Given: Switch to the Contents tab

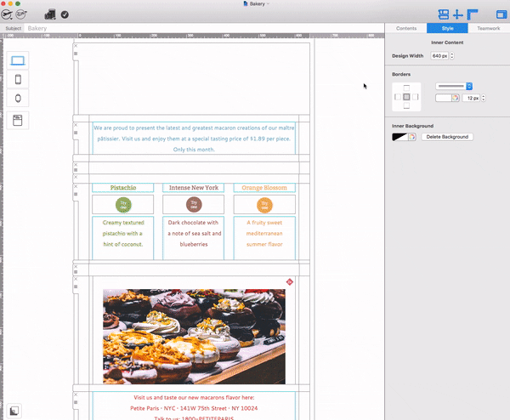Looking at the screenshot, I should [406, 28].
